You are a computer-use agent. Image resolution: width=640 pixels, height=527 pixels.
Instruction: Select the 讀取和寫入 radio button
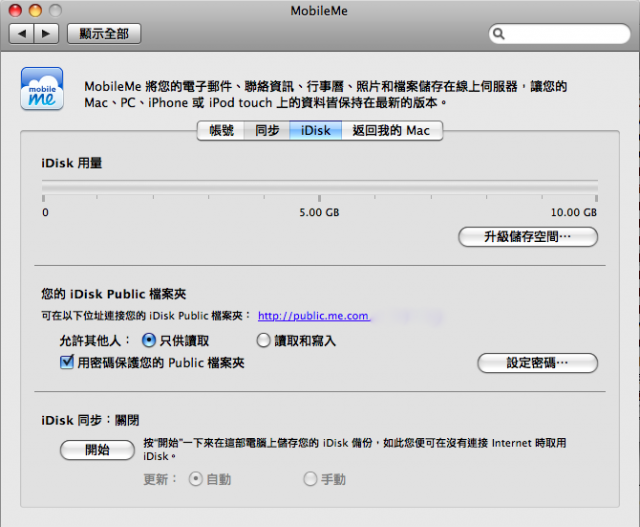point(263,340)
